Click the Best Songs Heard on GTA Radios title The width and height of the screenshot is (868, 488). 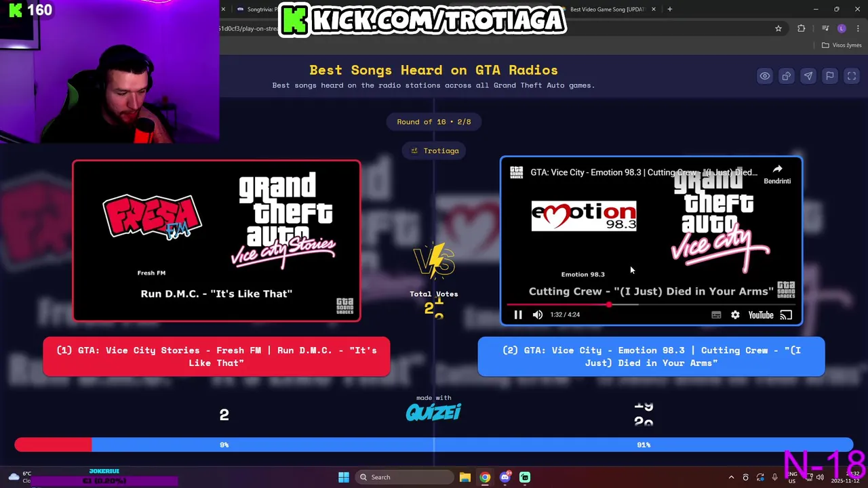pyautogui.click(x=433, y=70)
